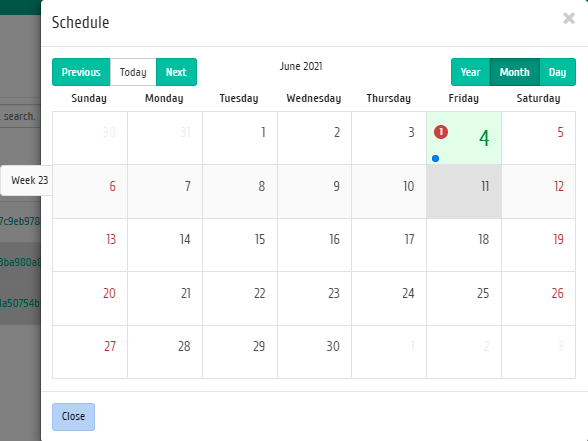This screenshot has height=441, width=588.
Task: Advance to the next month
Action: click(176, 72)
